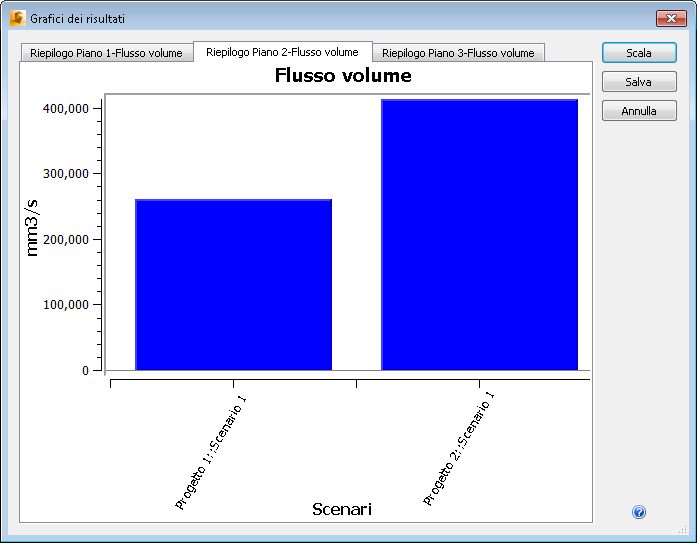This screenshot has height=543, width=697.
Task: Click the application icon in the title bar
Action: tap(17, 18)
